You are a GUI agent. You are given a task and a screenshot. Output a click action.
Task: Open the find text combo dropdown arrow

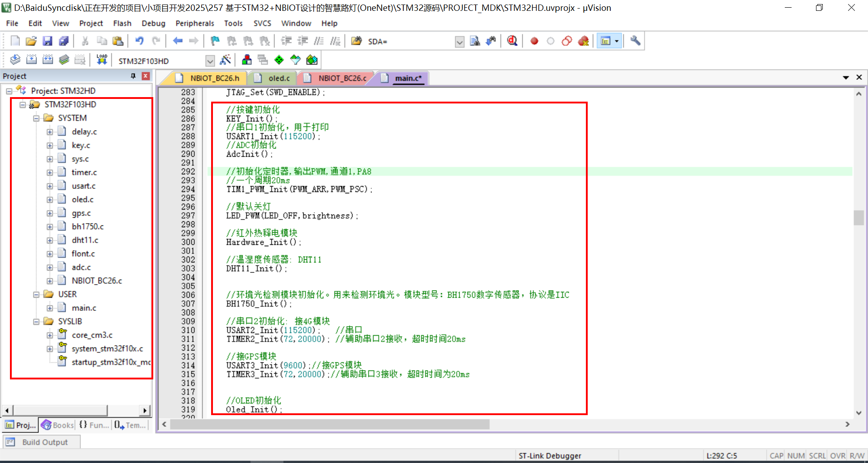tap(459, 42)
